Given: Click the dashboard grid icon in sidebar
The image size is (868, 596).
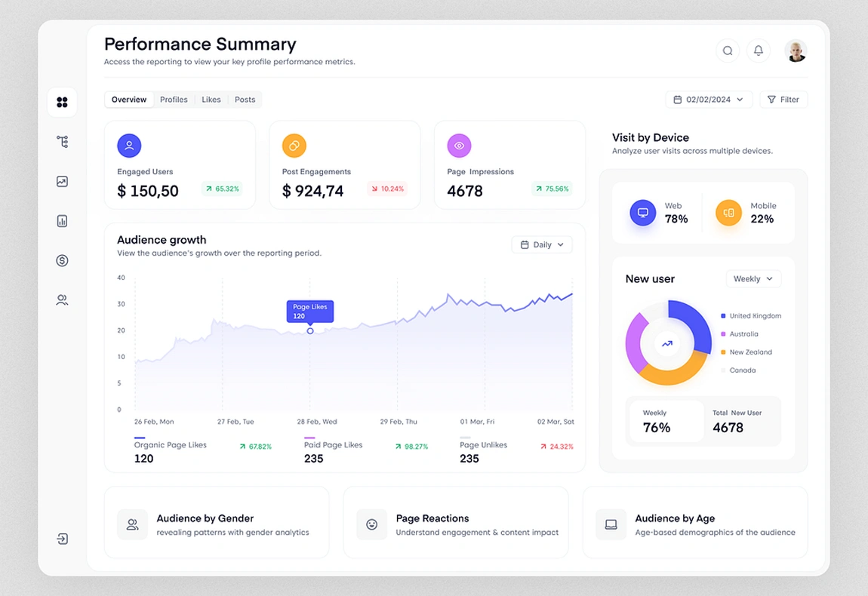Looking at the screenshot, I should point(62,103).
